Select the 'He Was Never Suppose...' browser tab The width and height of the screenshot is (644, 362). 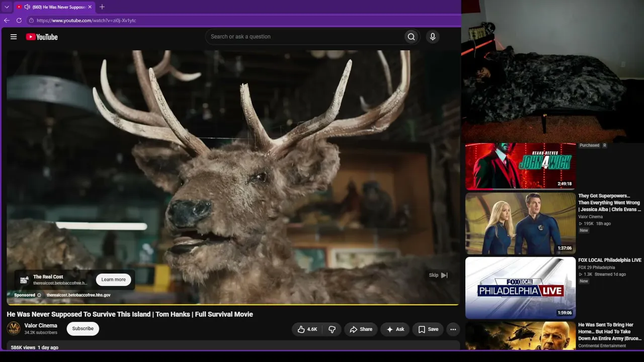click(x=53, y=7)
